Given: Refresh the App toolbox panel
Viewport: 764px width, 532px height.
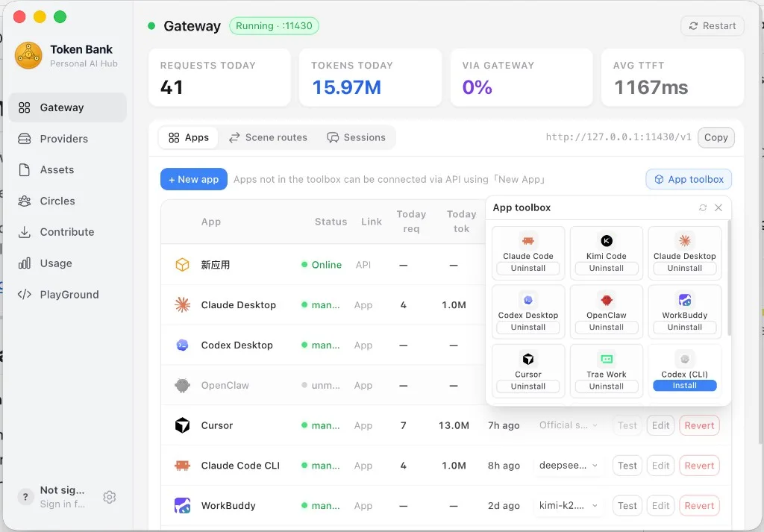Looking at the screenshot, I should [x=703, y=207].
